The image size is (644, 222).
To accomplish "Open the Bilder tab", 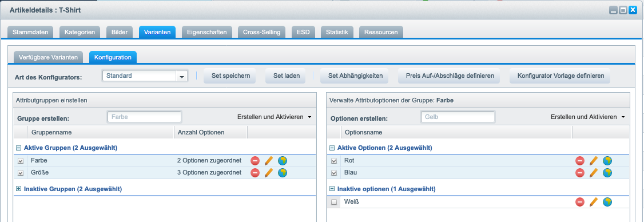I will pyautogui.click(x=120, y=32).
